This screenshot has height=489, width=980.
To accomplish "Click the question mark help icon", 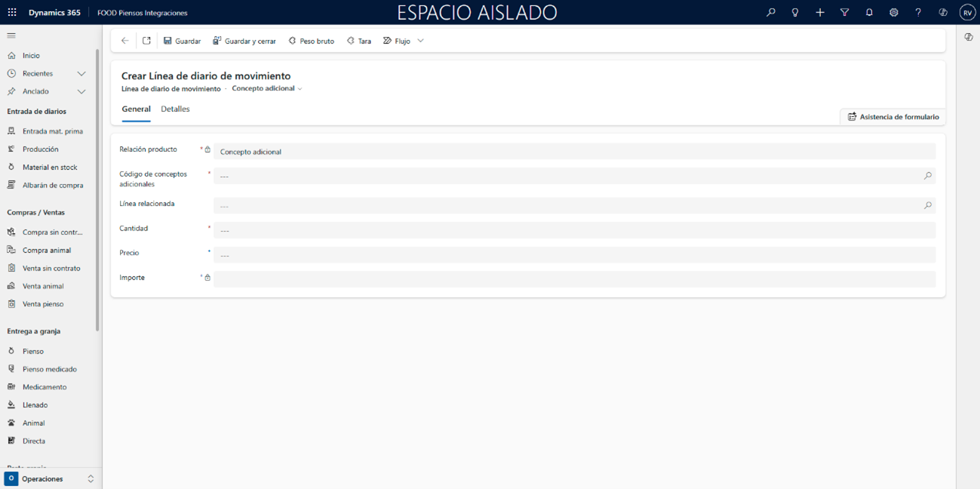I will 918,13.
